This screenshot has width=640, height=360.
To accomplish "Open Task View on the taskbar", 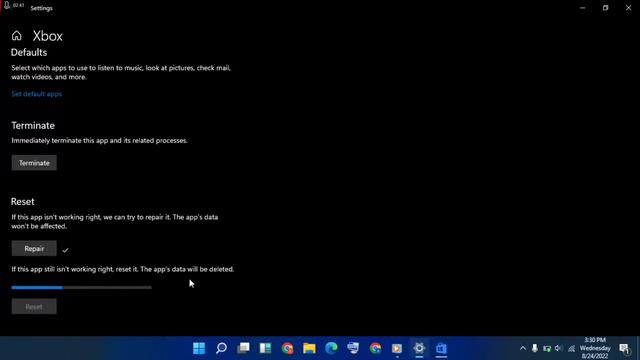I will click(243, 348).
